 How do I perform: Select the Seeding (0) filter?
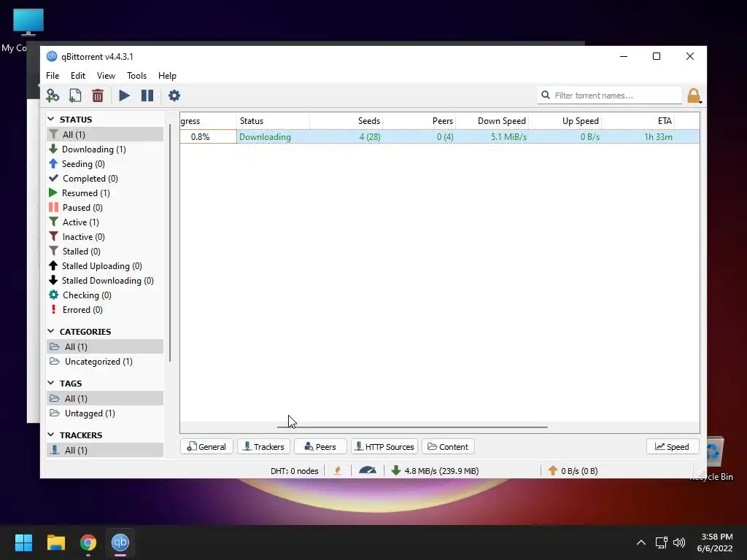coord(105,164)
